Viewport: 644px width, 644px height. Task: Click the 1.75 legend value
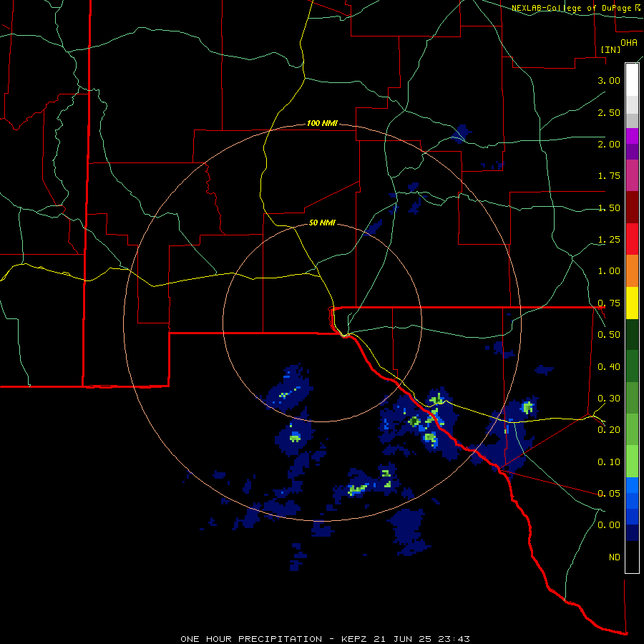coord(609,176)
